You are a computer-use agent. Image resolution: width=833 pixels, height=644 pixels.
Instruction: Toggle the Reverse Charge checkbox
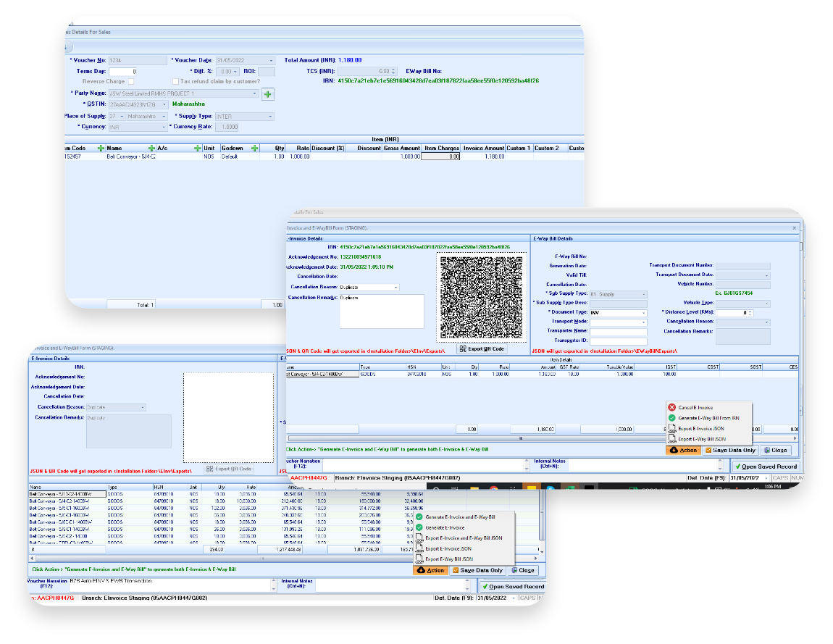tap(131, 81)
